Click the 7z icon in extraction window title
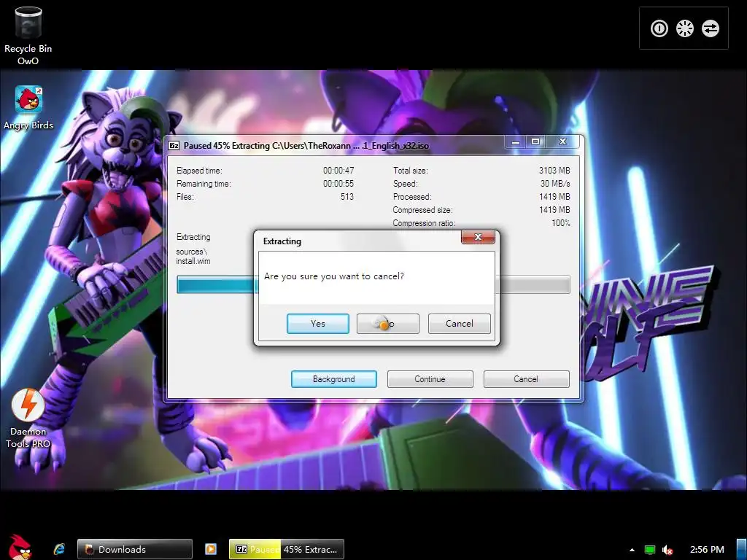The height and width of the screenshot is (560, 747). pos(174,146)
